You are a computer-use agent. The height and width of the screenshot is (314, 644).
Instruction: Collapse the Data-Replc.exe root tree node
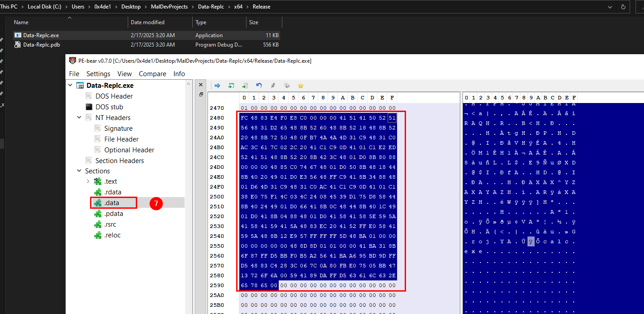[70, 85]
